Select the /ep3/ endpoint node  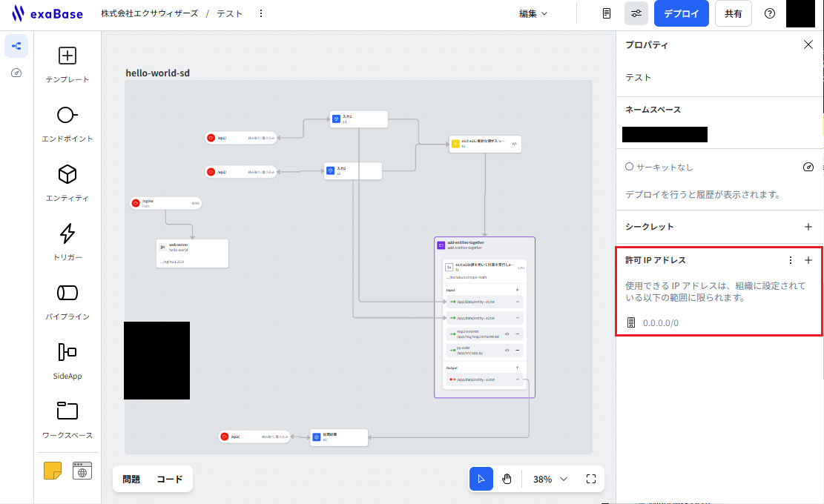point(254,437)
